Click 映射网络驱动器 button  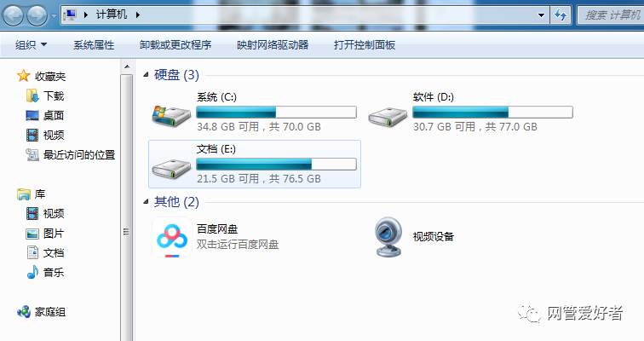coord(273,45)
